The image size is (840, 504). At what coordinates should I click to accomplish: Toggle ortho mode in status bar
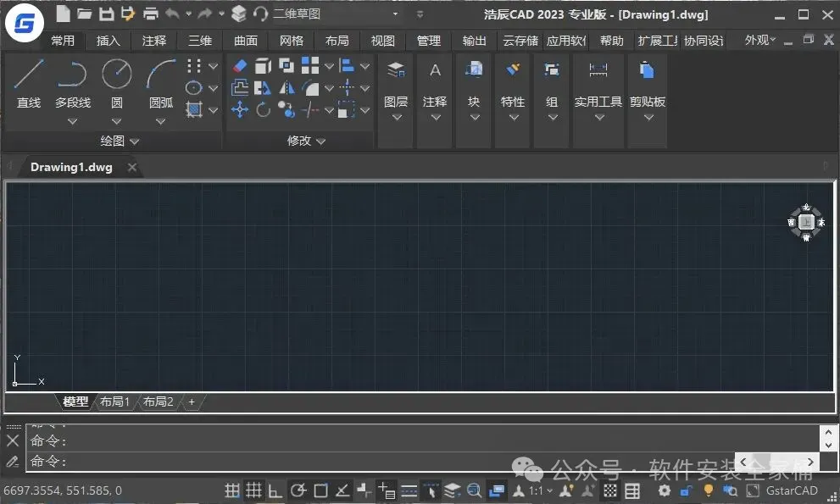tap(275, 490)
